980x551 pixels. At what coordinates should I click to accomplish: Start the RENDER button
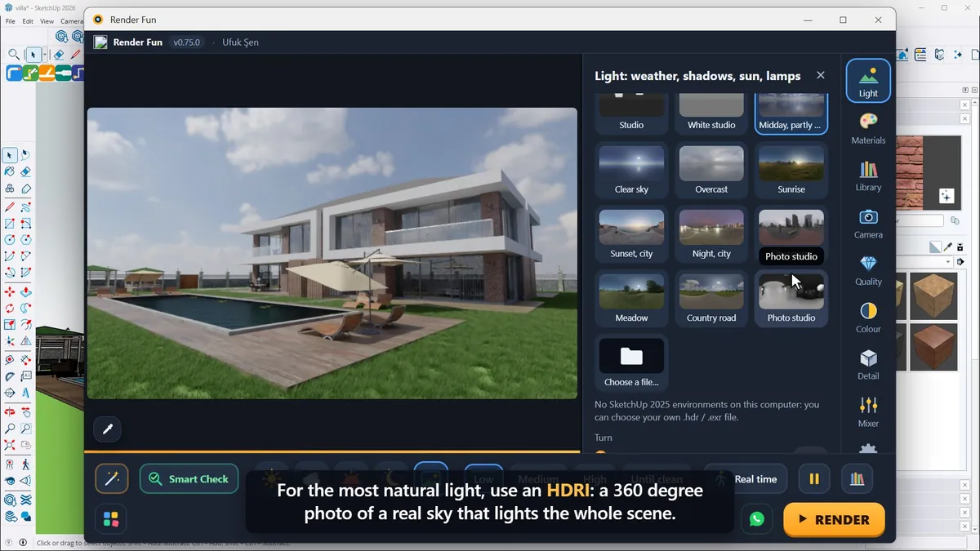click(834, 519)
